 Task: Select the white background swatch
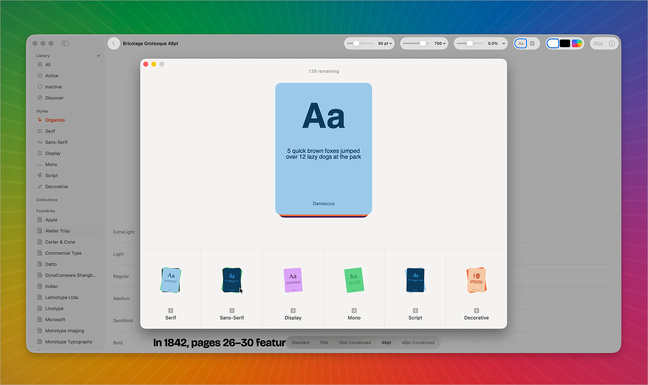(553, 43)
